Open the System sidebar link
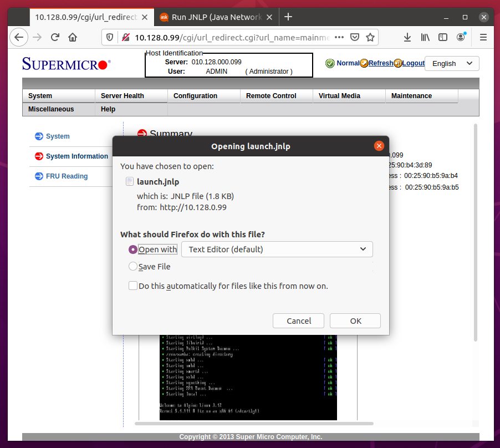This screenshot has height=448, width=500. click(58, 136)
